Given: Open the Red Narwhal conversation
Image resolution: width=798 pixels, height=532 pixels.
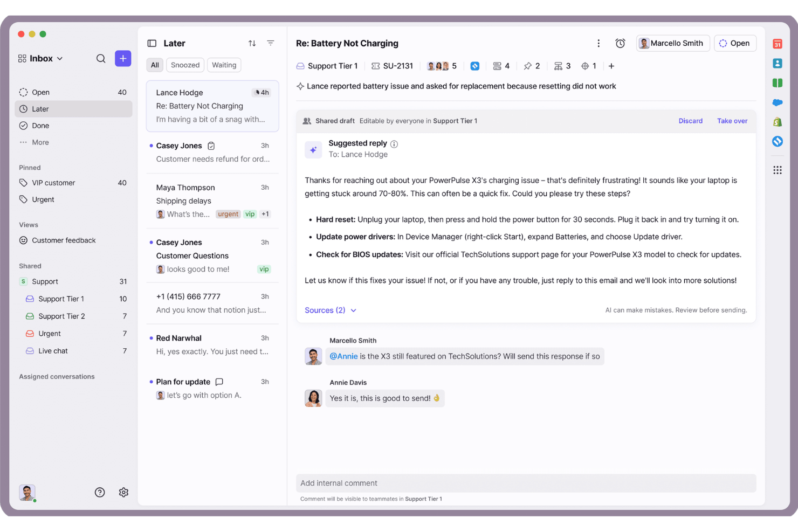Looking at the screenshot, I should click(212, 345).
